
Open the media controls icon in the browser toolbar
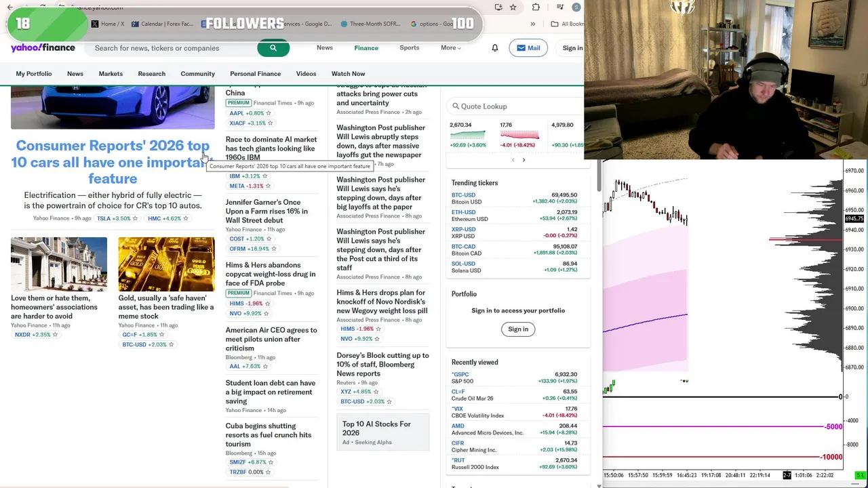[x=559, y=7]
